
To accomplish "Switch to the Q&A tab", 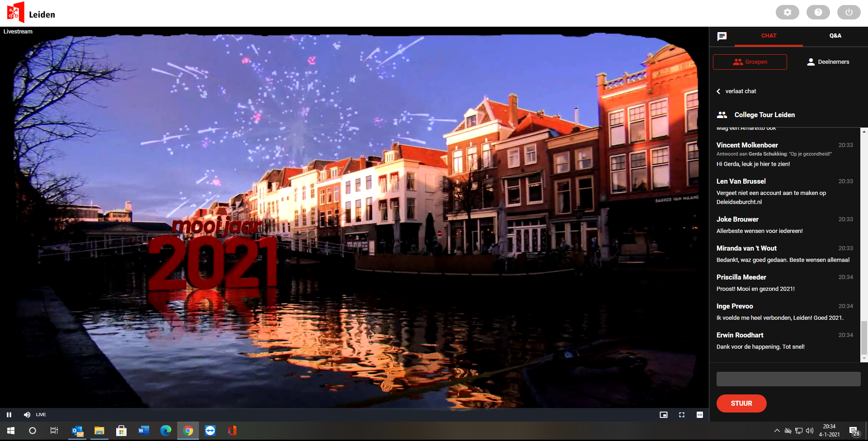I will point(835,36).
